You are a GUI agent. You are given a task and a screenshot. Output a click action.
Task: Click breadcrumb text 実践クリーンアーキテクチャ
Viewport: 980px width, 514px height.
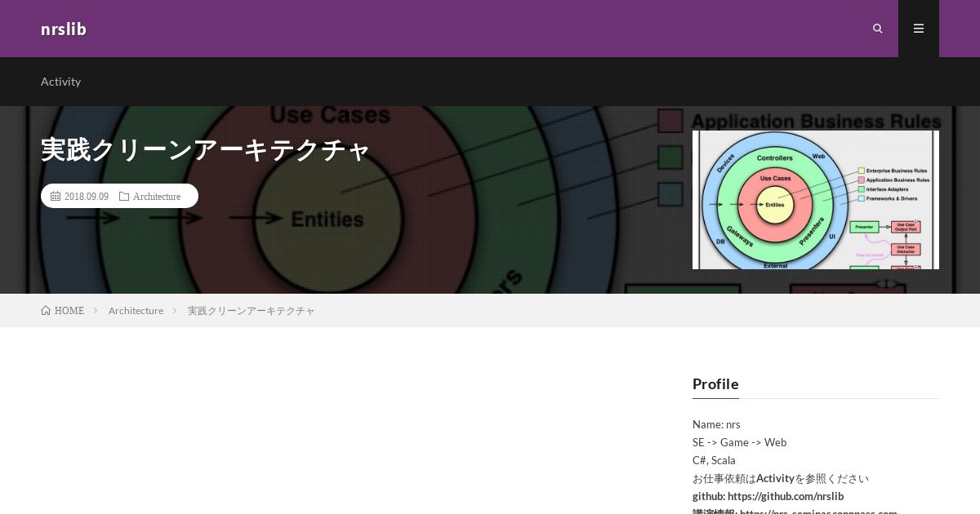252,311
